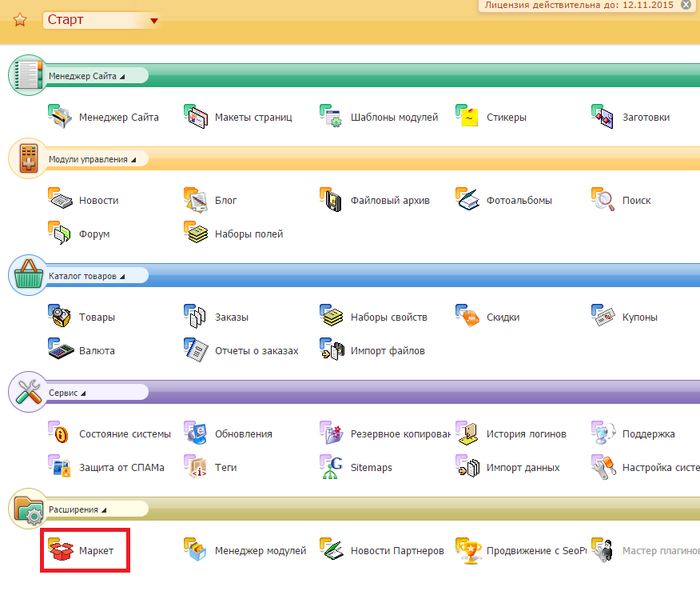The height and width of the screenshot is (595, 700).
Task: Open the Поиск magnifier icon
Action: click(x=603, y=200)
